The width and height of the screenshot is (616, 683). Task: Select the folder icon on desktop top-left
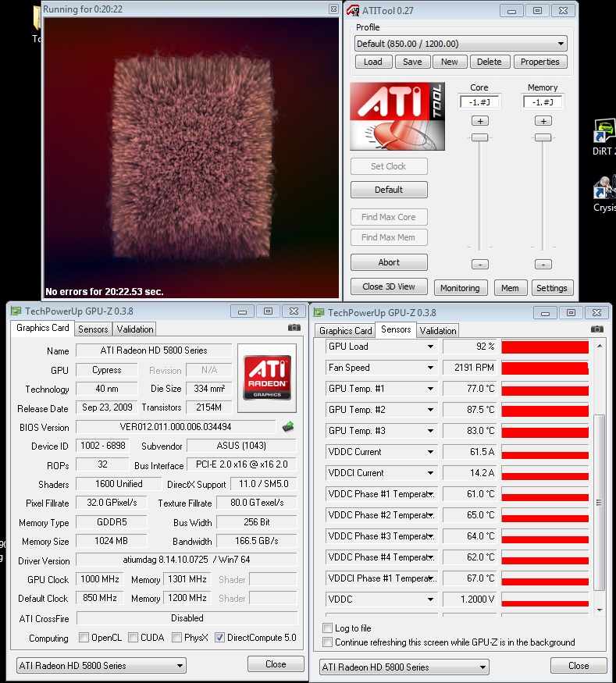(37, 18)
